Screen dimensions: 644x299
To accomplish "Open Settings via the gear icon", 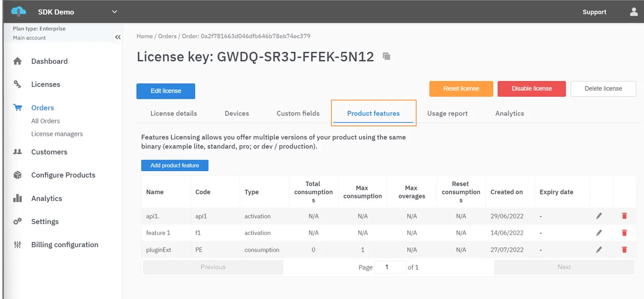I will coord(17,221).
